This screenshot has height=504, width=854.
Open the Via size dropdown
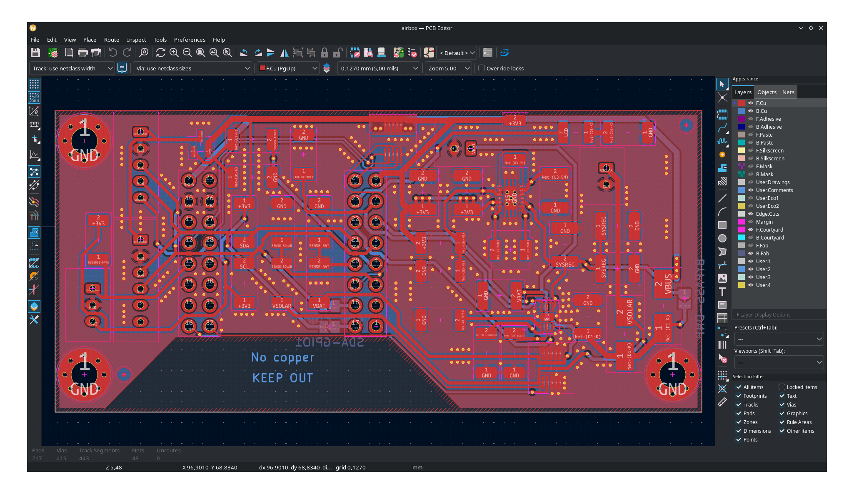[192, 68]
